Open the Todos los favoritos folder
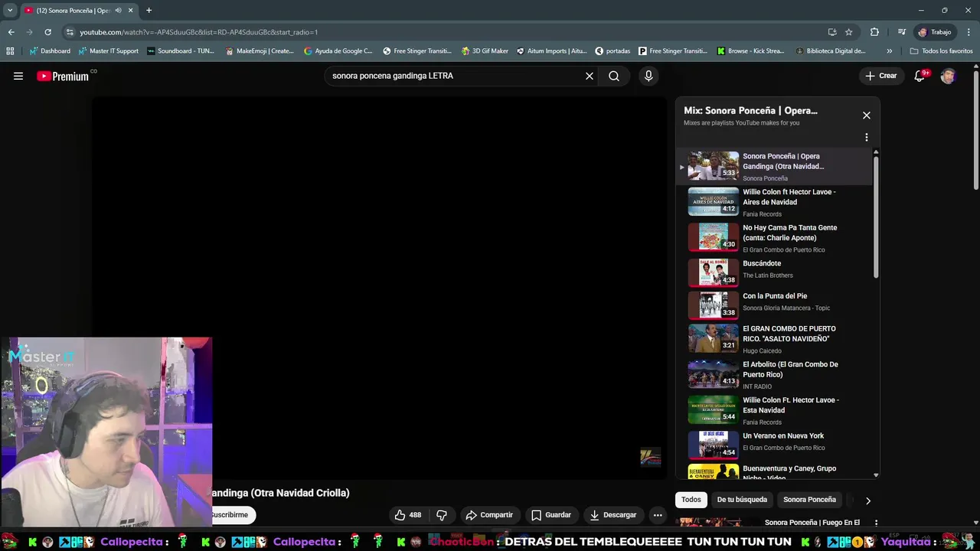Screen dimensions: 980x551 [x=941, y=51]
